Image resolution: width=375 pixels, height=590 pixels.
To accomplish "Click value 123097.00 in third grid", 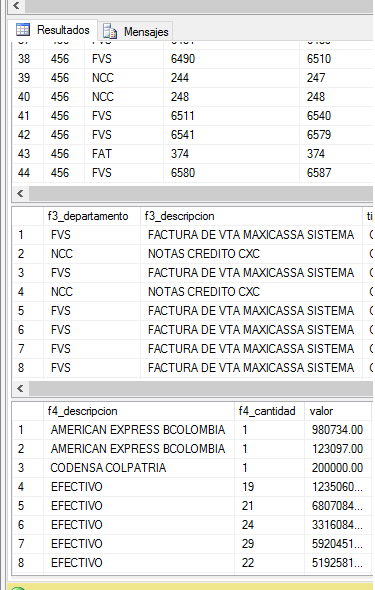I will (338, 449).
